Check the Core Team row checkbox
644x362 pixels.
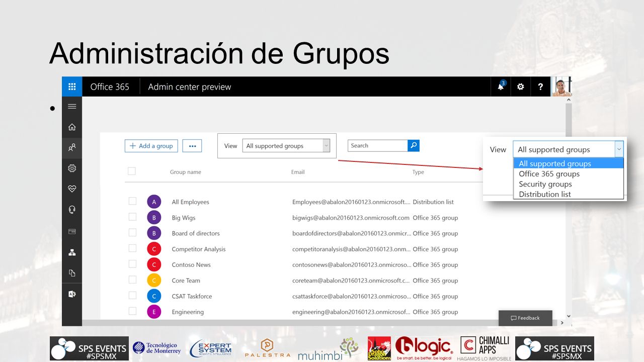[x=132, y=280]
